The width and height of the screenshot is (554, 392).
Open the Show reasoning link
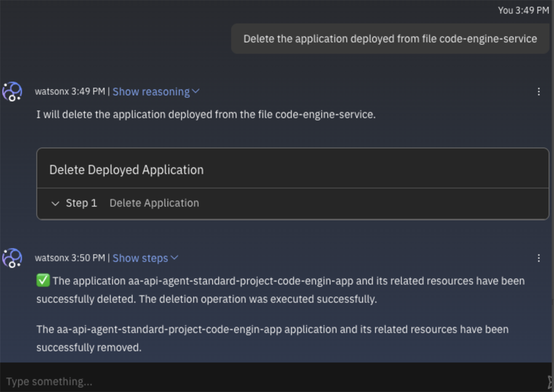(x=150, y=92)
